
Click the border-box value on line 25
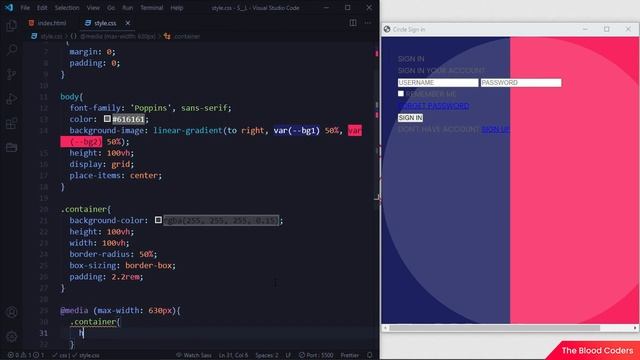148,265
